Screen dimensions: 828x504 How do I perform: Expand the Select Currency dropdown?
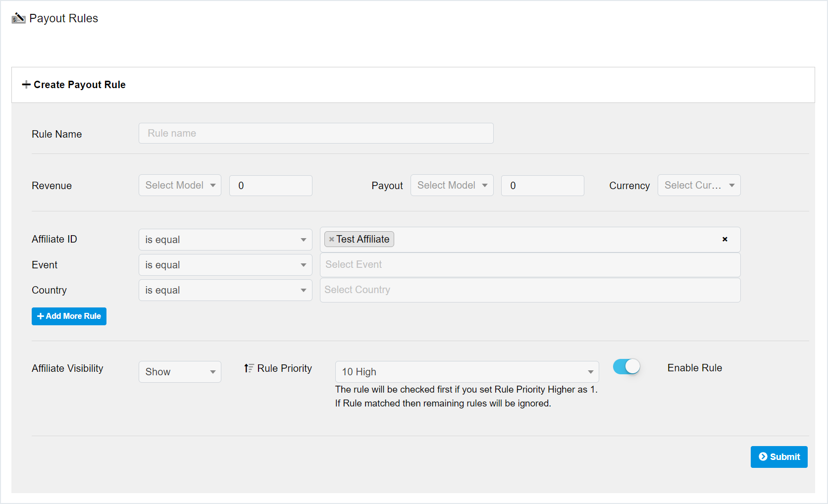pyautogui.click(x=698, y=185)
